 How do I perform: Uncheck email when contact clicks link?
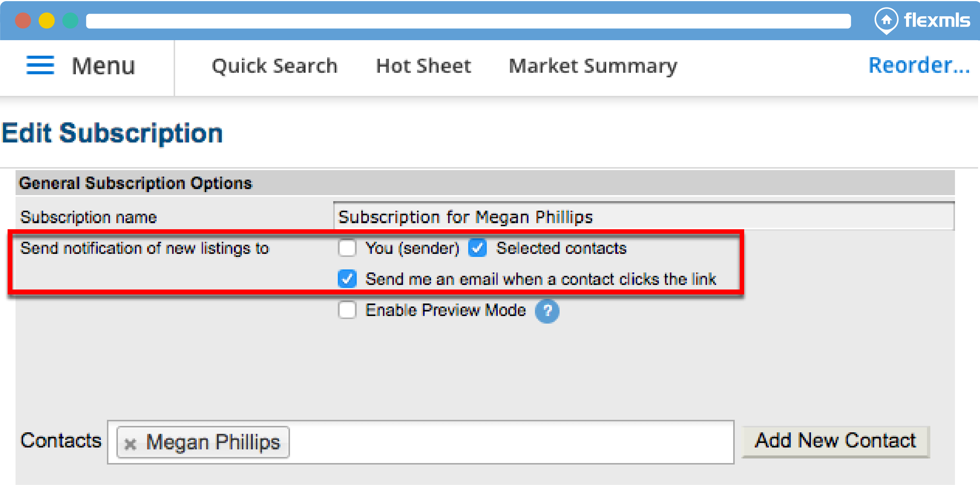pos(347,279)
